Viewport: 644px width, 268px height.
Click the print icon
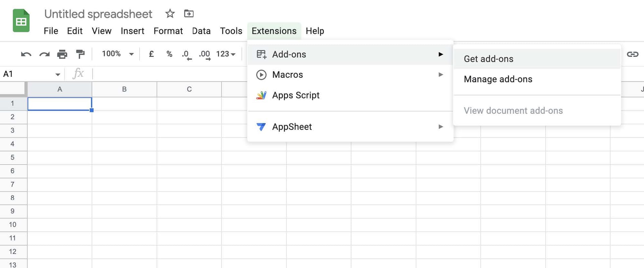(62, 54)
